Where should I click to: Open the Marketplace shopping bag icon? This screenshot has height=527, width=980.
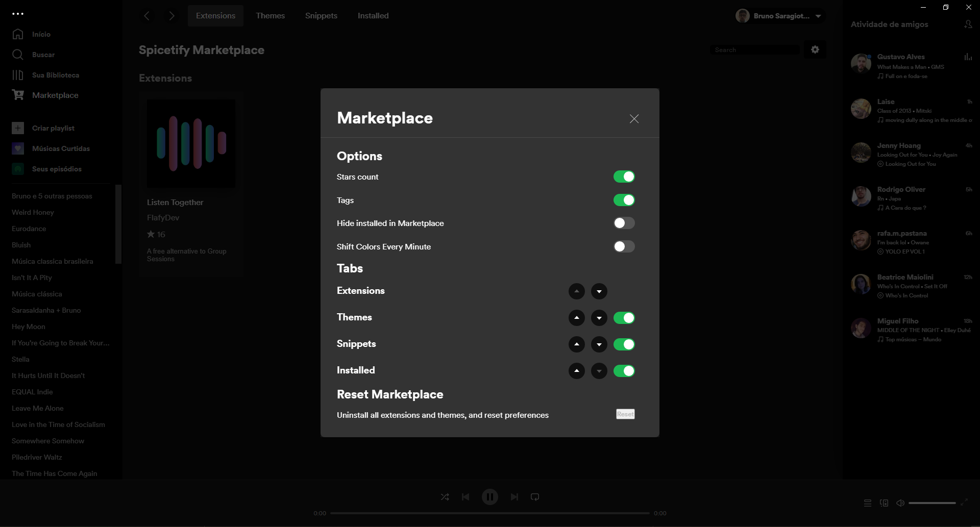(18, 95)
